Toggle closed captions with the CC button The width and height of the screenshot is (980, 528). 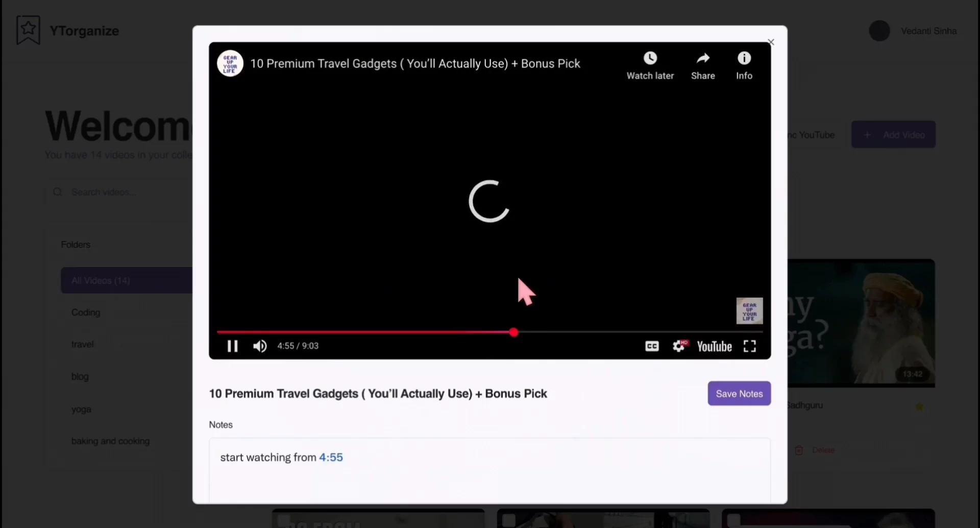pyautogui.click(x=651, y=346)
